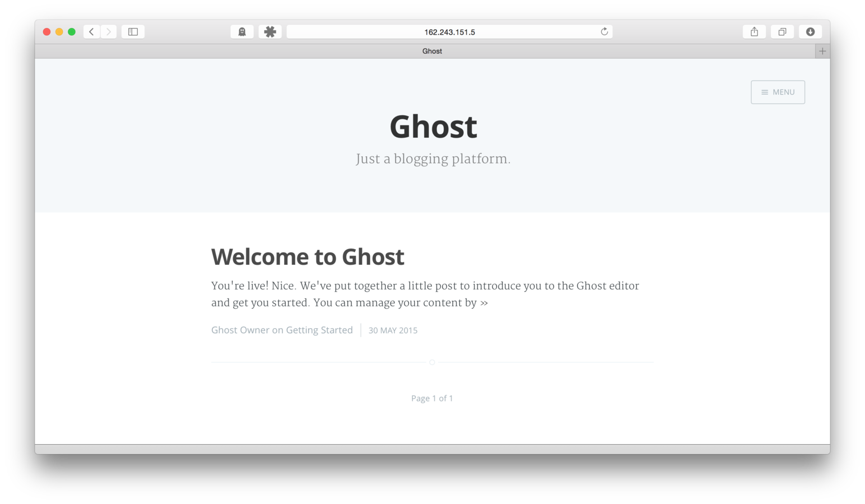Image resolution: width=865 pixels, height=504 pixels.
Task: Focus the address bar showing 162.243.151.5
Action: (x=449, y=32)
